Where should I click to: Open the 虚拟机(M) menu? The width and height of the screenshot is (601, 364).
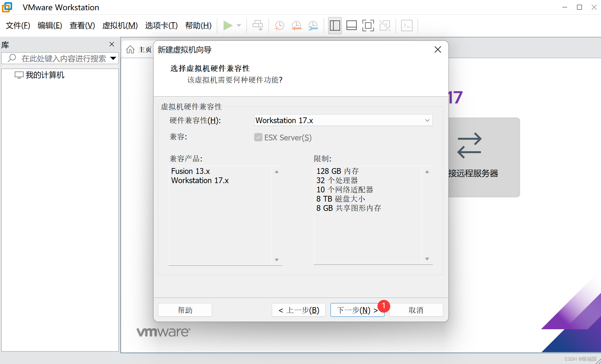(120, 26)
